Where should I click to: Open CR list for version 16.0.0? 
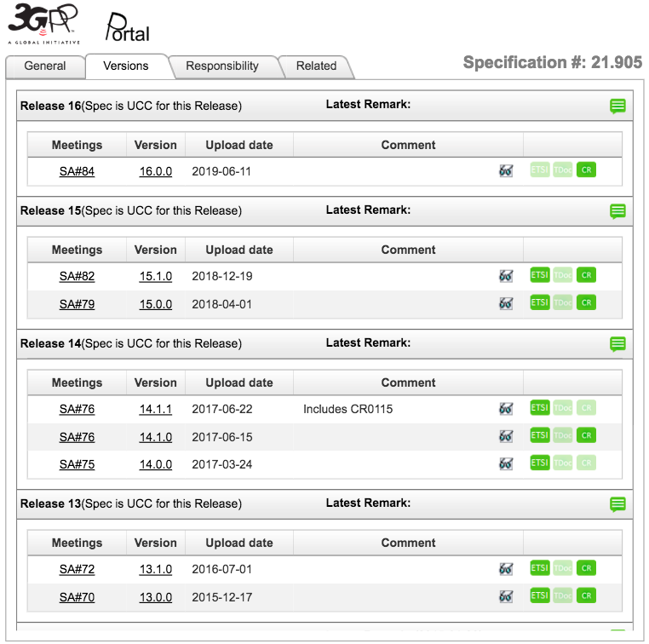(x=586, y=170)
